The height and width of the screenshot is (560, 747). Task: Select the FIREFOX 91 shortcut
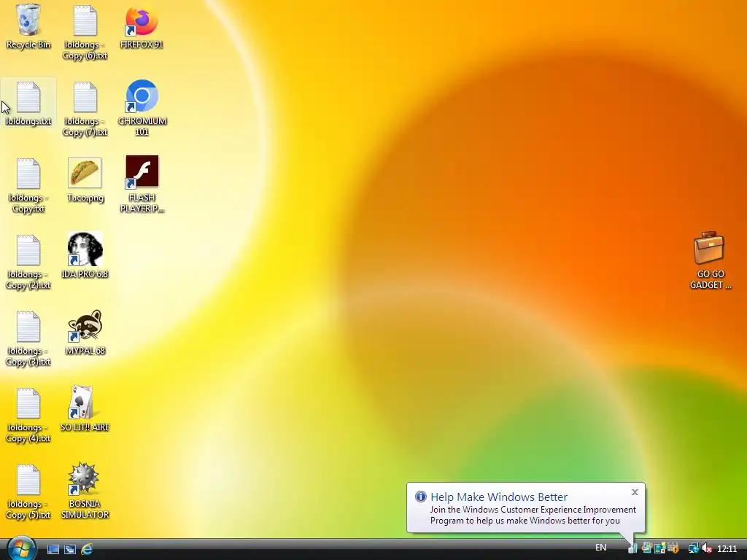142,26
